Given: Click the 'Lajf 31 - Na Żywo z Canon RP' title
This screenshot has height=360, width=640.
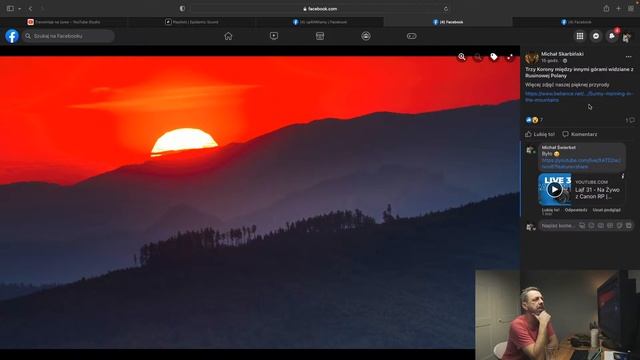Looking at the screenshot, I should (x=597, y=193).
